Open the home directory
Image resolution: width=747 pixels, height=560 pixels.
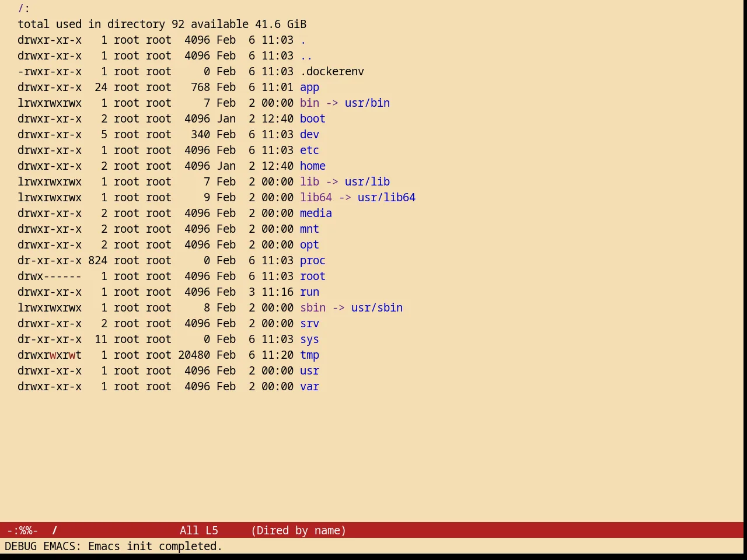[313, 166]
